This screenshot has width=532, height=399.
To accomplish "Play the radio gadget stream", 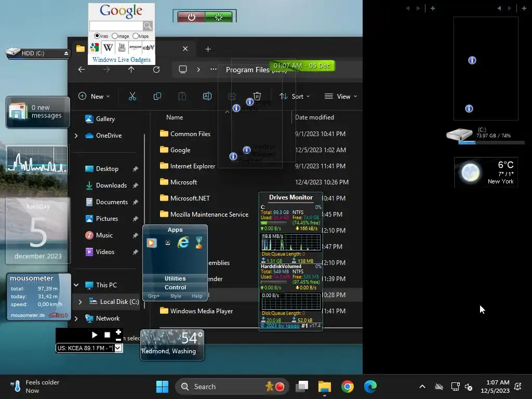I will pyautogui.click(x=95, y=335).
